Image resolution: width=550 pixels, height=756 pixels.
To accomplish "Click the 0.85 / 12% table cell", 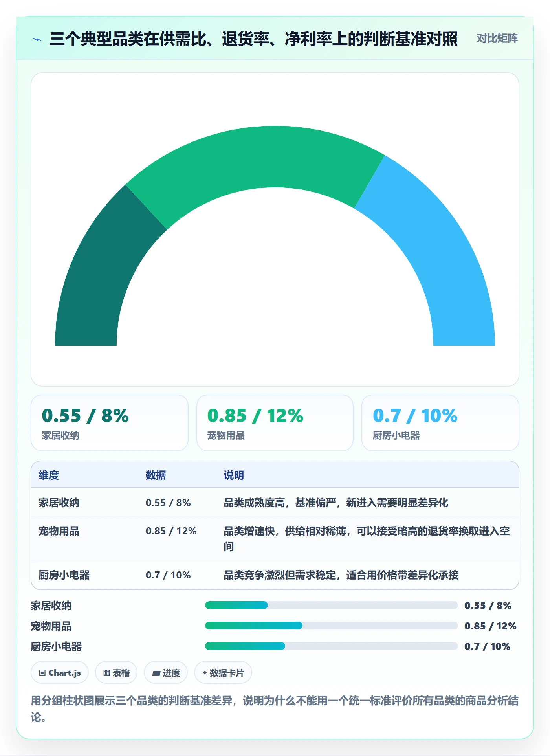I will 171,531.
